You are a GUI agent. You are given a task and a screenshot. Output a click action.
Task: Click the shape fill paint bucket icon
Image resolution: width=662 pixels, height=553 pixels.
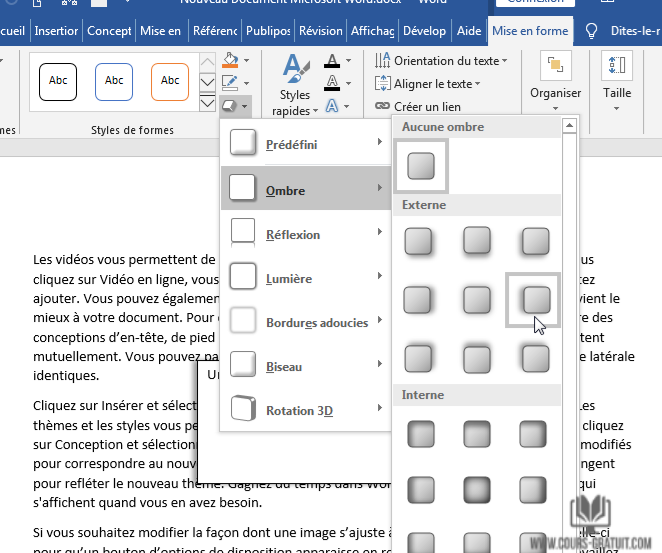point(230,61)
